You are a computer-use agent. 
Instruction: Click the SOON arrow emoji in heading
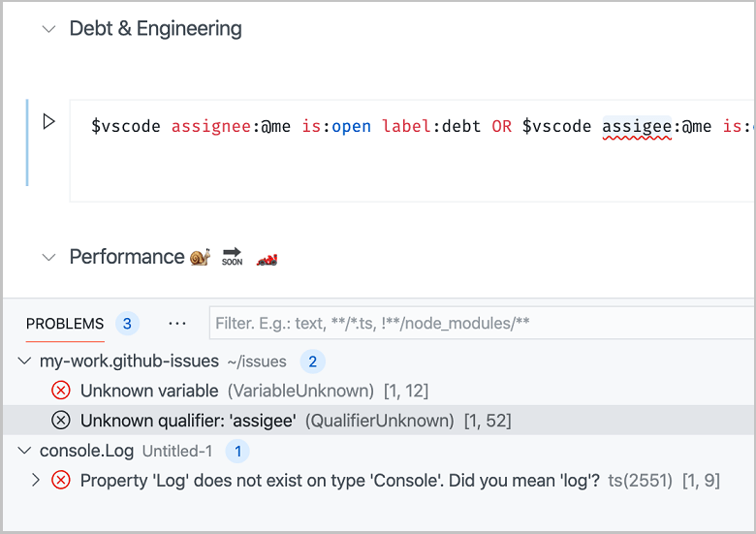pos(232,258)
